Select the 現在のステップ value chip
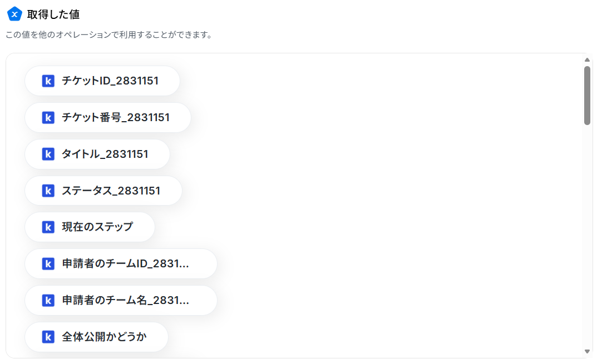 [90, 227]
